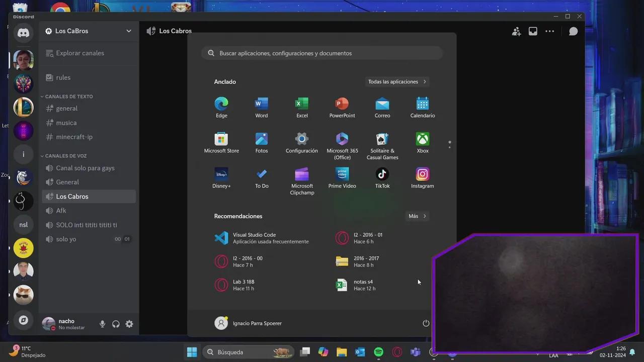Open Discord inbox icon
Image resolution: width=644 pixels, height=362 pixels.
tap(533, 31)
